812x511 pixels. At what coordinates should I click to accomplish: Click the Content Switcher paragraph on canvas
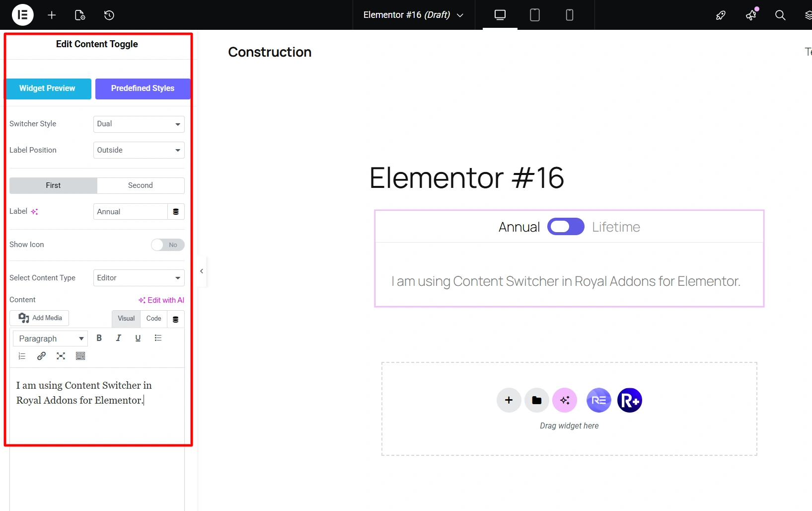(566, 281)
